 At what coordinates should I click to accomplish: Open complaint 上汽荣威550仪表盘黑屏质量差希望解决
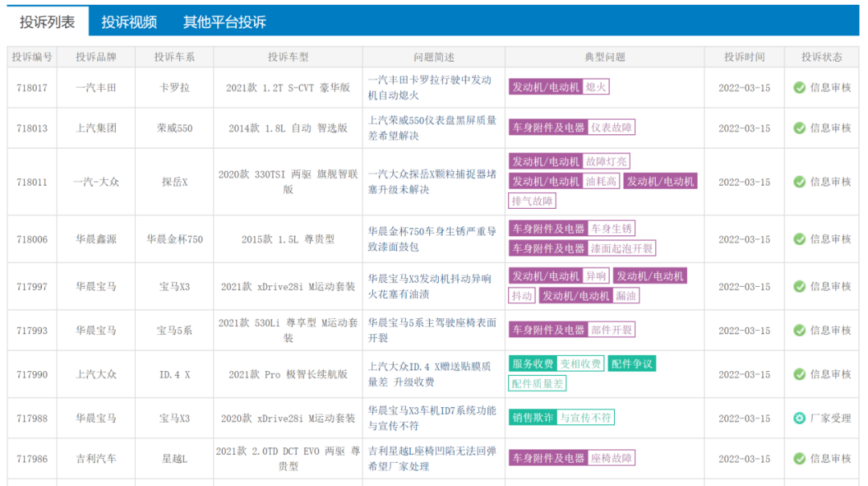pyautogui.click(x=432, y=128)
